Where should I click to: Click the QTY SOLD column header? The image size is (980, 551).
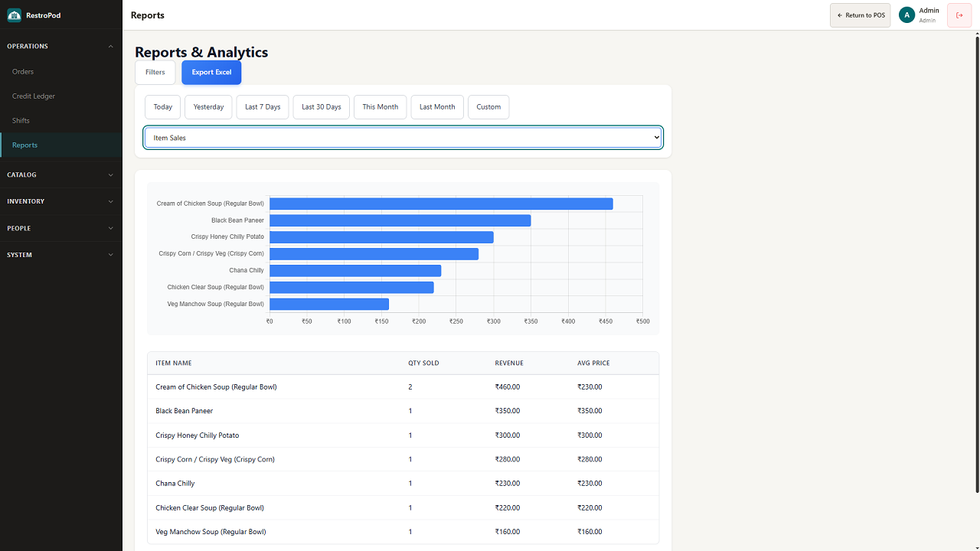pos(423,364)
